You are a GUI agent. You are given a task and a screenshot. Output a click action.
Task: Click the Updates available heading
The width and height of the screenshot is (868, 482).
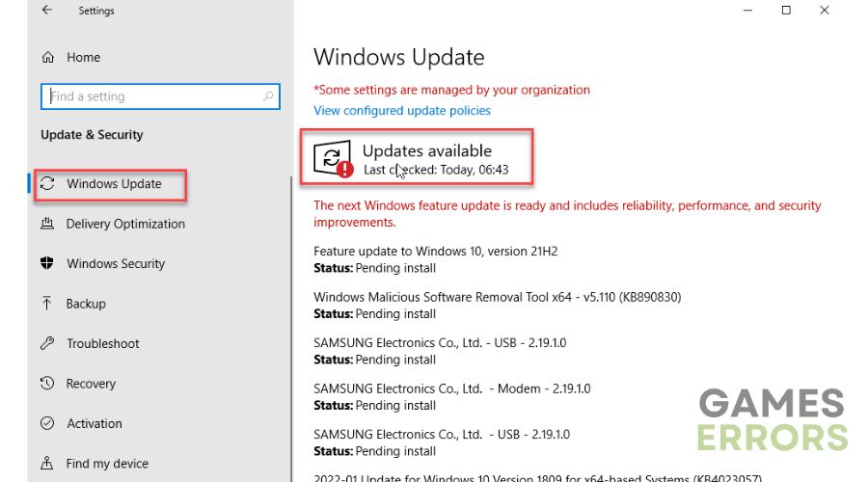[x=427, y=150]
